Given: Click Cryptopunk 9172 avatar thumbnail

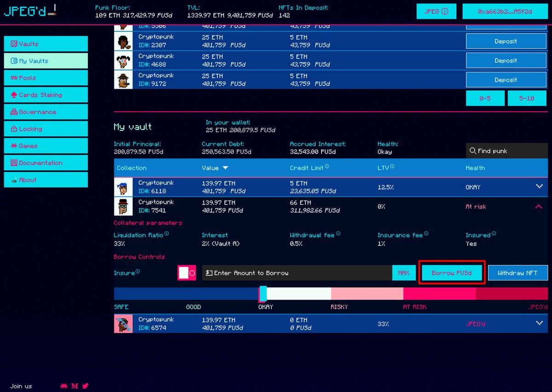Looking at the screenshot, I should (x=123, y=80).
